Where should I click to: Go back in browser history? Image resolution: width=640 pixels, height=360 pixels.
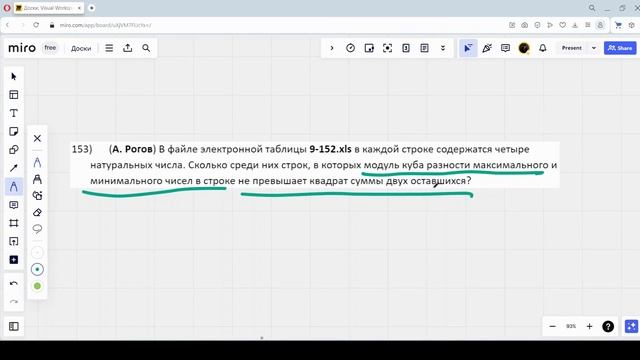click(7, 25)
